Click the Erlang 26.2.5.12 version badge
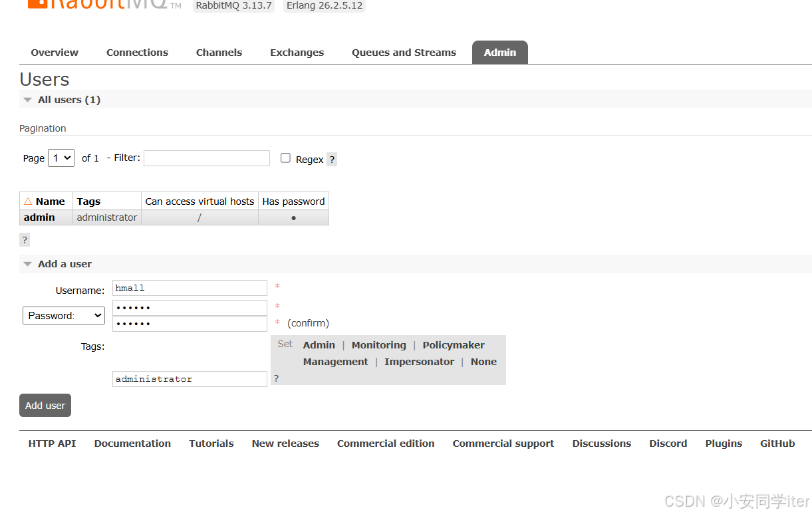The width and height of the screenshot is (812, 514). click(325, 5)
